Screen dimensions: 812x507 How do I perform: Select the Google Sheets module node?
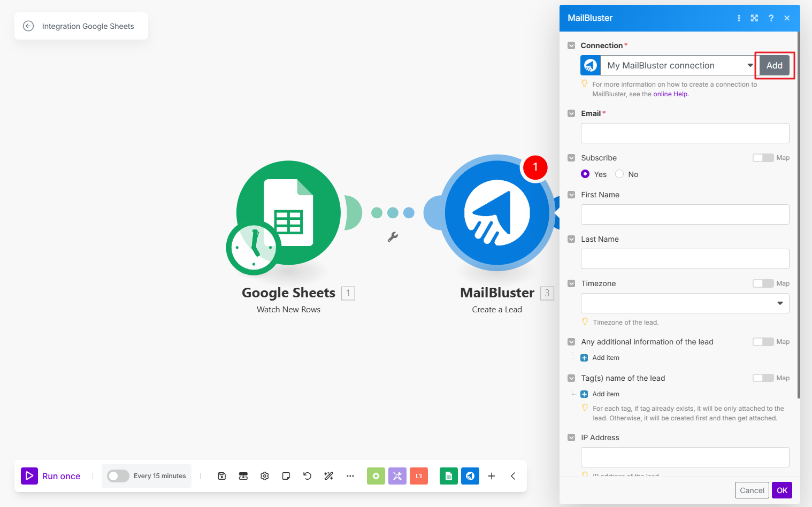tap(288, 213)
